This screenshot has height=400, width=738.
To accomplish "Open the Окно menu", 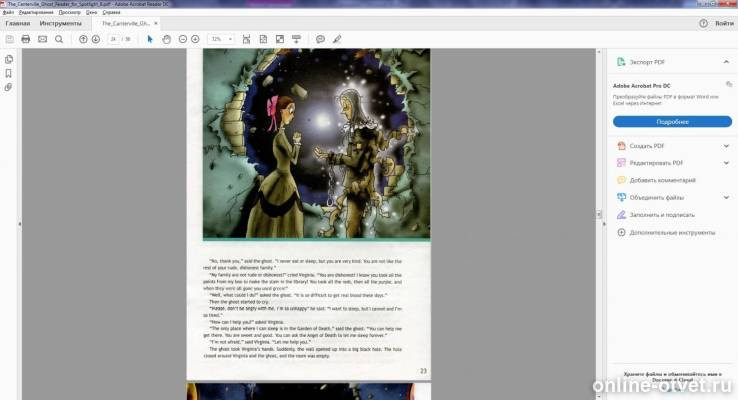I will click(x=92, y=13).
